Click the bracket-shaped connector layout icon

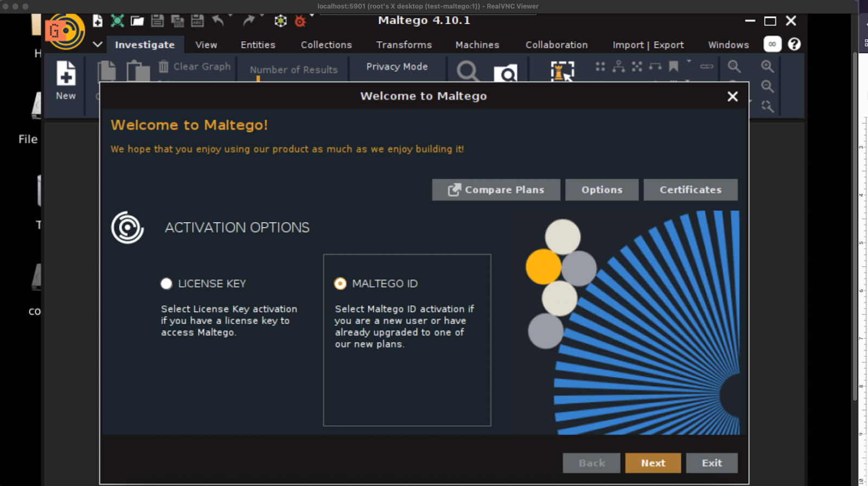pos(655,66)
